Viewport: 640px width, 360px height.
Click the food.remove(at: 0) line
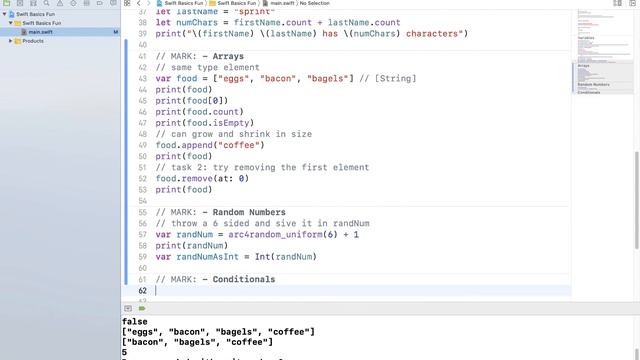(202, 178)
